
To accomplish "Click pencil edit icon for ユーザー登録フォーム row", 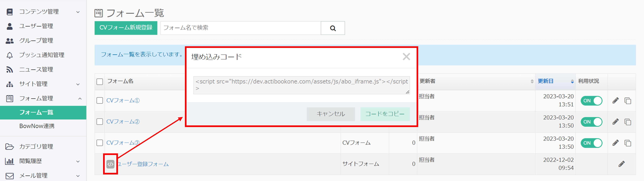I will [621, 164].
